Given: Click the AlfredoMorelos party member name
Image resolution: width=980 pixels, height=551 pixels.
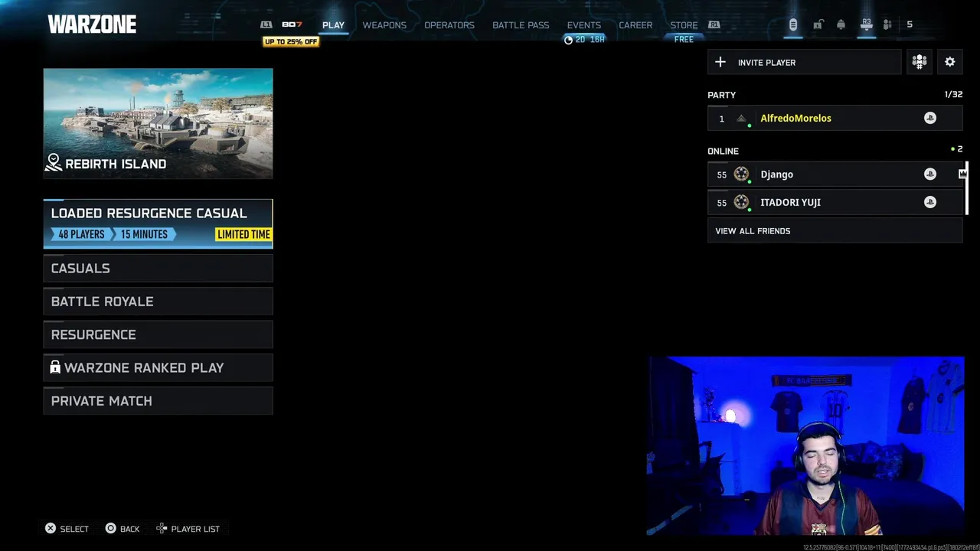Looking at the screenshot, I should pyautogui.click(x=795, y=119).
